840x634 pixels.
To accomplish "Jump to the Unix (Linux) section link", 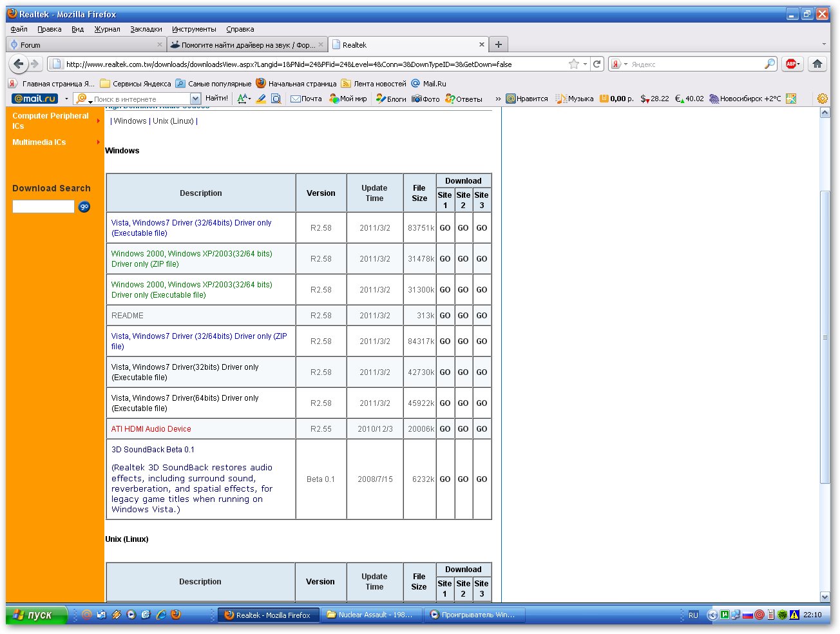I will (173, 121).
